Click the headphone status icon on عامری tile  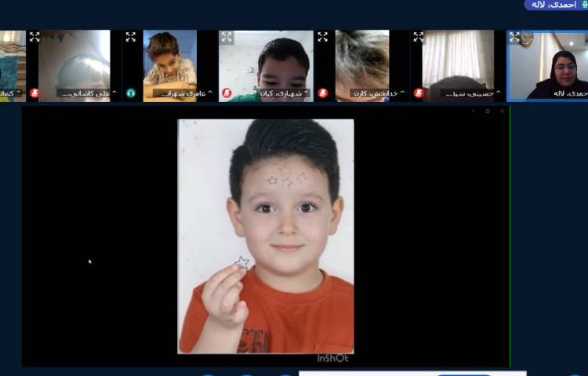tap(130, 92)
